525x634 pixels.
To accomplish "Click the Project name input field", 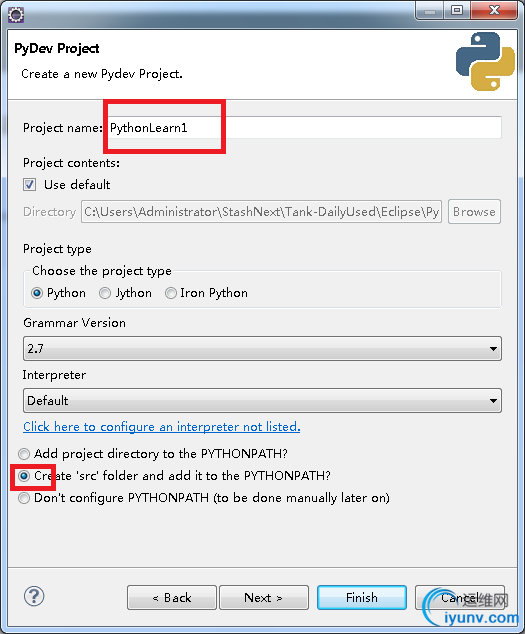I will [x=304, y=128].
